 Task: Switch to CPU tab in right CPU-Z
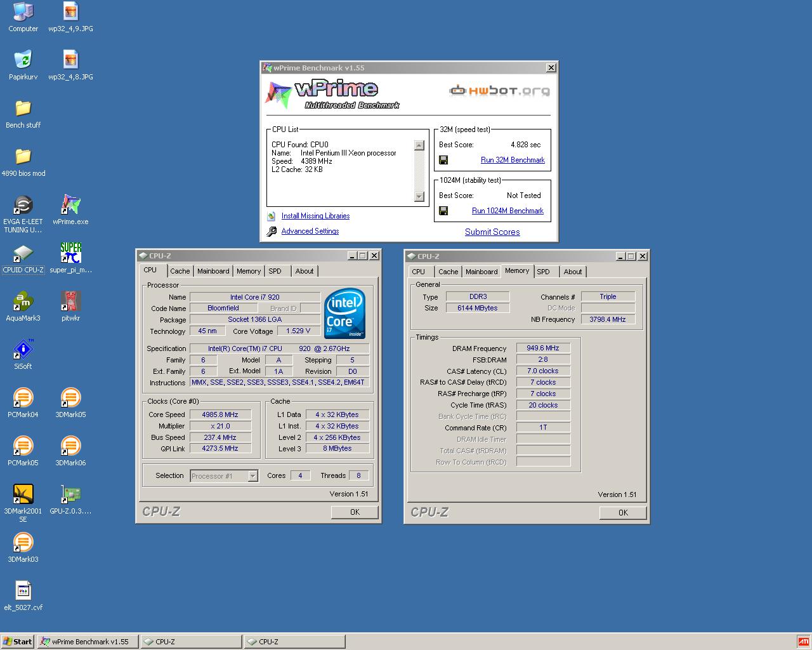(419, 272)
